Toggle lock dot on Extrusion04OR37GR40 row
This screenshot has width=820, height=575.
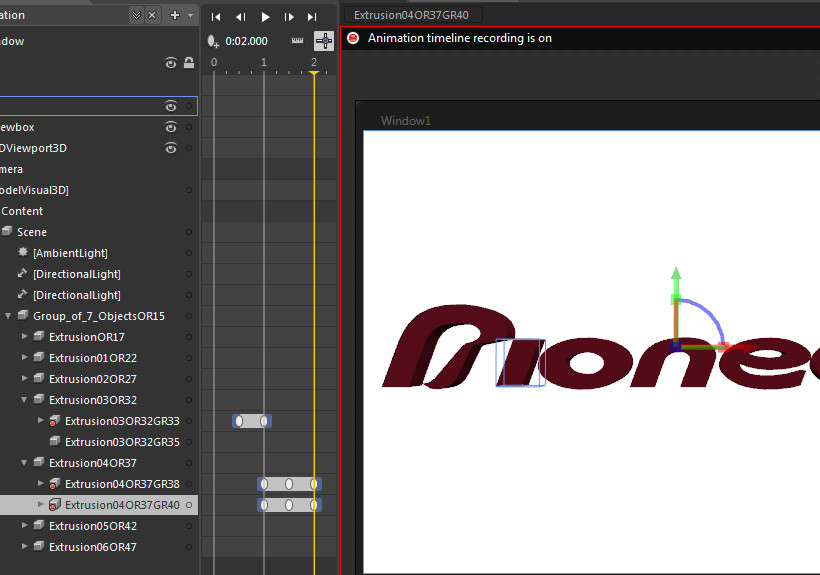(x=189, y=505)
